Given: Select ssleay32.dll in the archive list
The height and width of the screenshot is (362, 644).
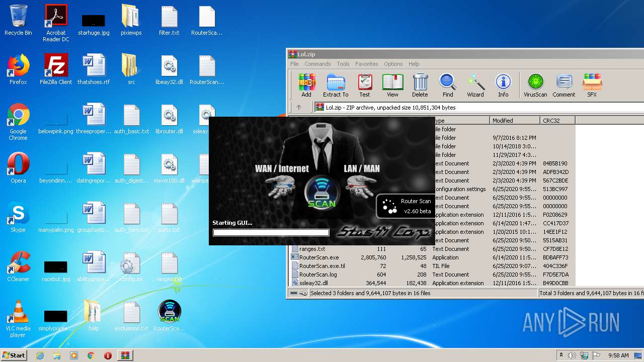Looking at the screenshot, I should coord(313,283).
